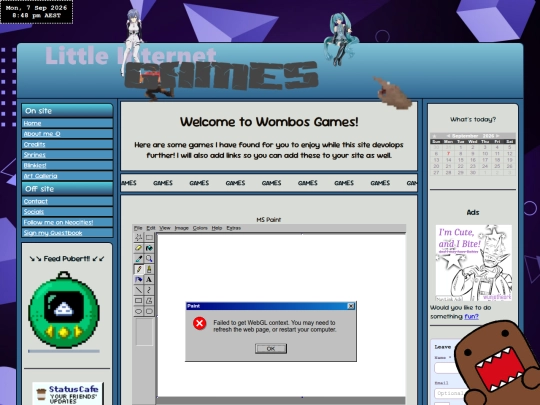Select today's date 7 in calendar

pos(448,154)
